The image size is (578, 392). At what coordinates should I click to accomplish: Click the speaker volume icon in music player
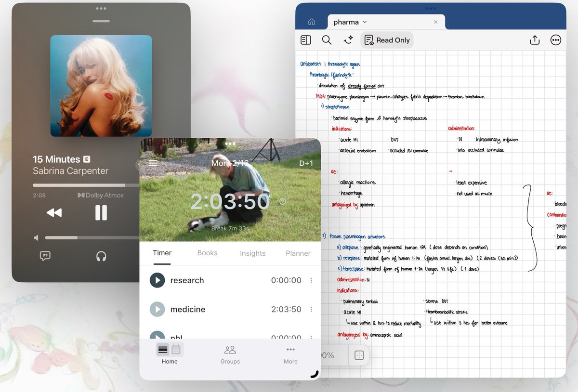(36, 238)
